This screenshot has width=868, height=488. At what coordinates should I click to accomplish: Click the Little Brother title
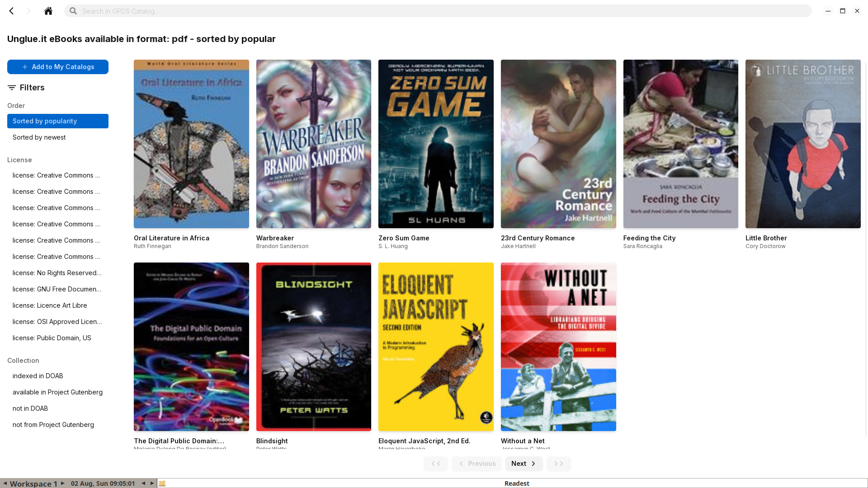[x=766, y=238]
